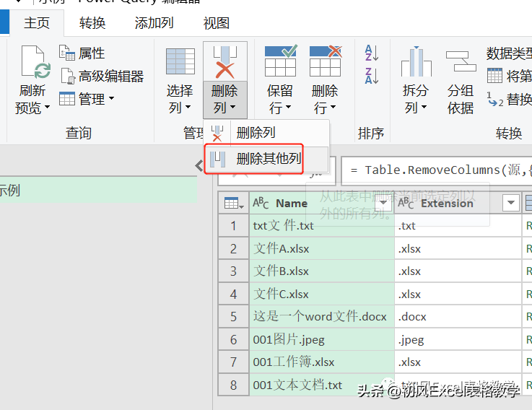The height and width of the screenshot is (410, 532).
Task: Click the 拆分列 icon
Action: (x=417, y=61)
